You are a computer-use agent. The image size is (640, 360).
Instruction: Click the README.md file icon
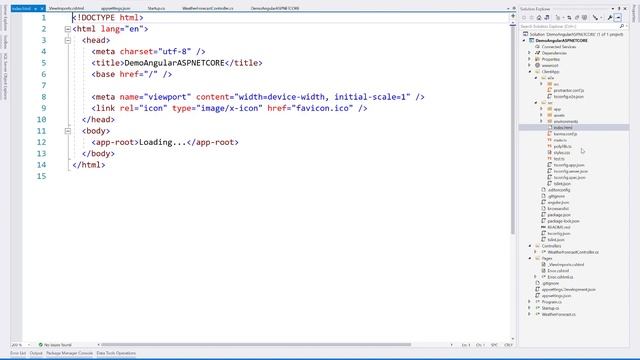click(x=543, y=227)
